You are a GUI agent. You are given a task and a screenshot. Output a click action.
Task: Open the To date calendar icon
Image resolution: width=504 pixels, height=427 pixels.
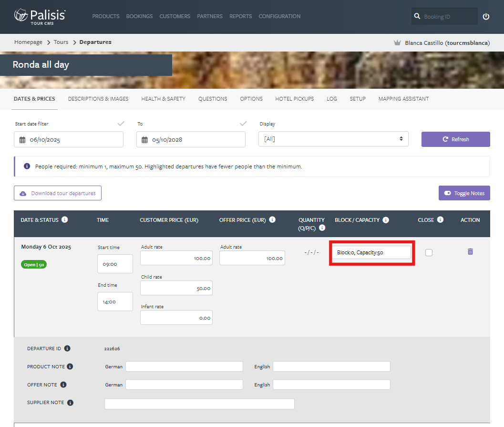[x=144, y=140]
